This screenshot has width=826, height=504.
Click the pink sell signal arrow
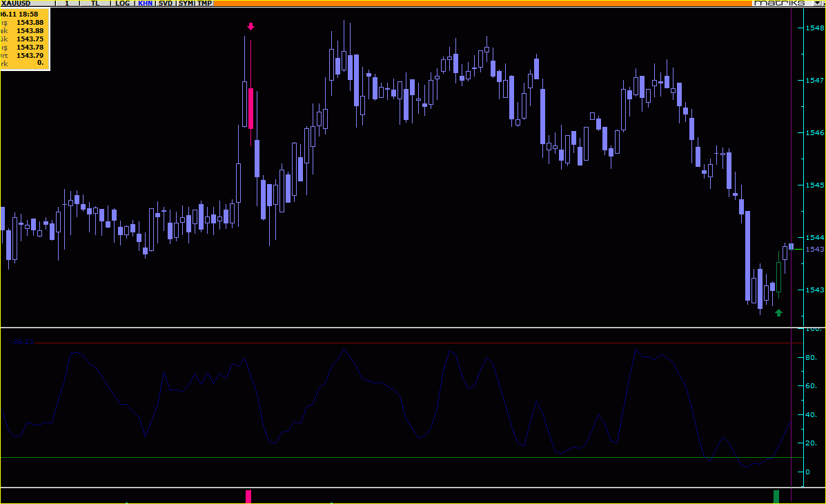point(250,26)
